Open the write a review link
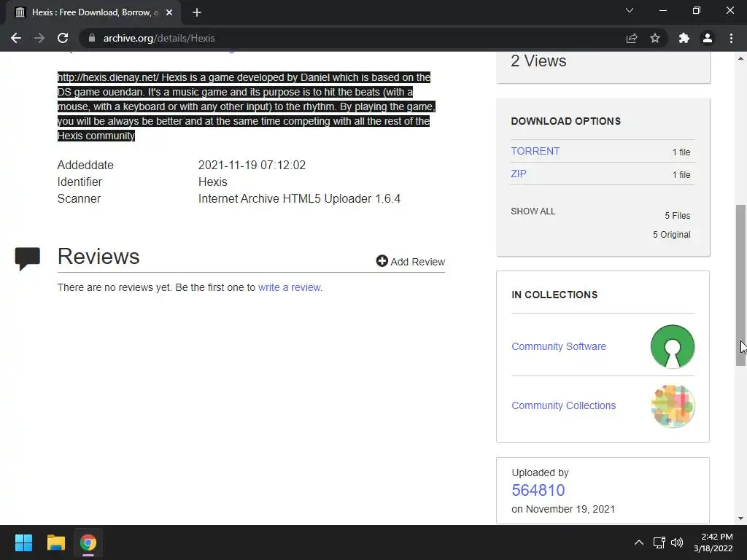This screenshot has width=747, height=560. [x=289, y=287]
